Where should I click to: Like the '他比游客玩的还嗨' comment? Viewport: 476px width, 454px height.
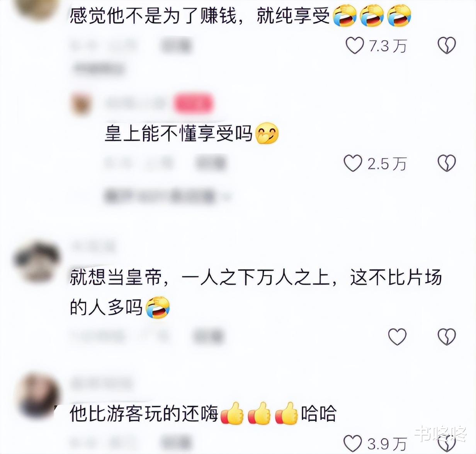click(353, 443)
